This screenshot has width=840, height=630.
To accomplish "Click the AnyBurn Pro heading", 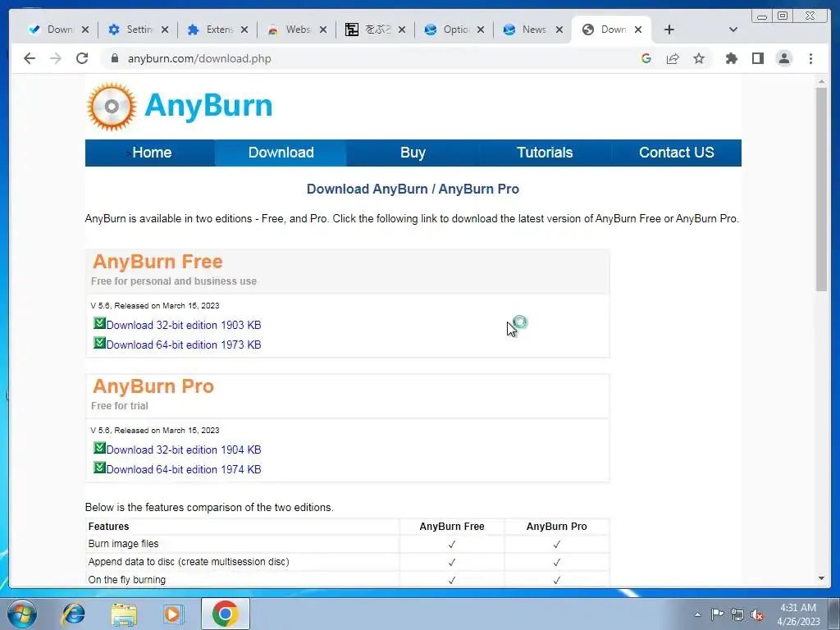I will [x=153, y=386].
